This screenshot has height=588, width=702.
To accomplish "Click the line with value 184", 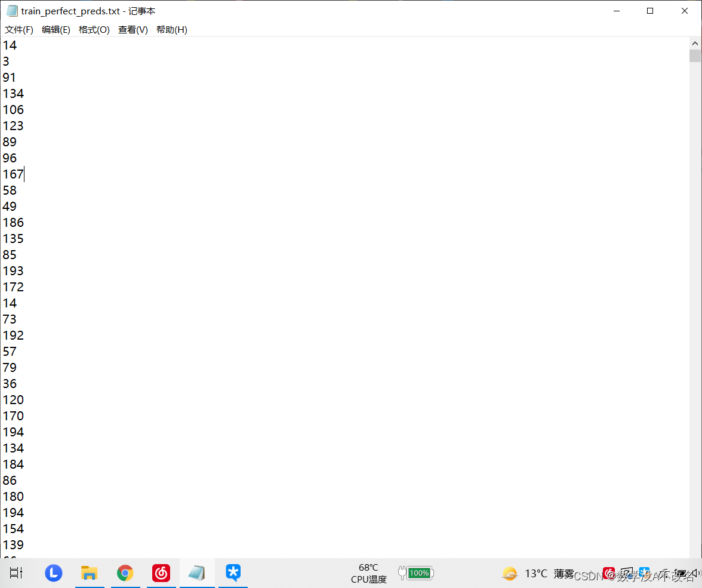I will (x=13, y=464).
